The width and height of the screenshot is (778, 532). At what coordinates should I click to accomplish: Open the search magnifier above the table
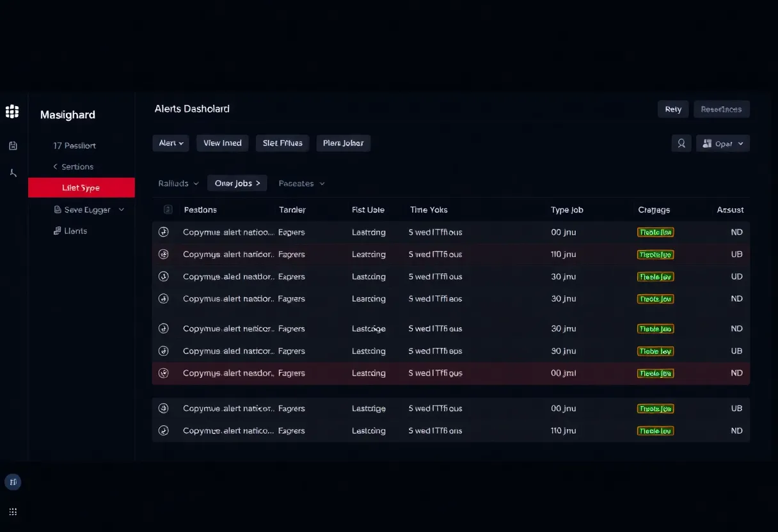[681, 143]
